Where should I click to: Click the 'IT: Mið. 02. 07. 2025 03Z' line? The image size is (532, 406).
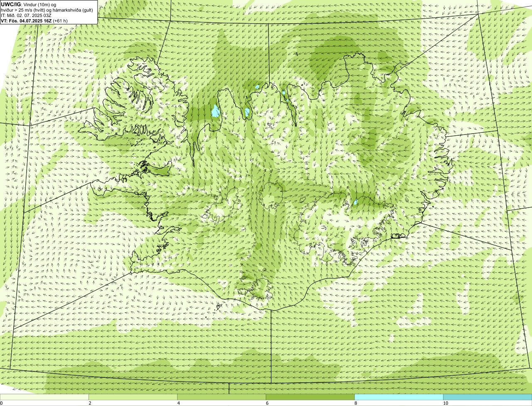click(x=26, y=15)
